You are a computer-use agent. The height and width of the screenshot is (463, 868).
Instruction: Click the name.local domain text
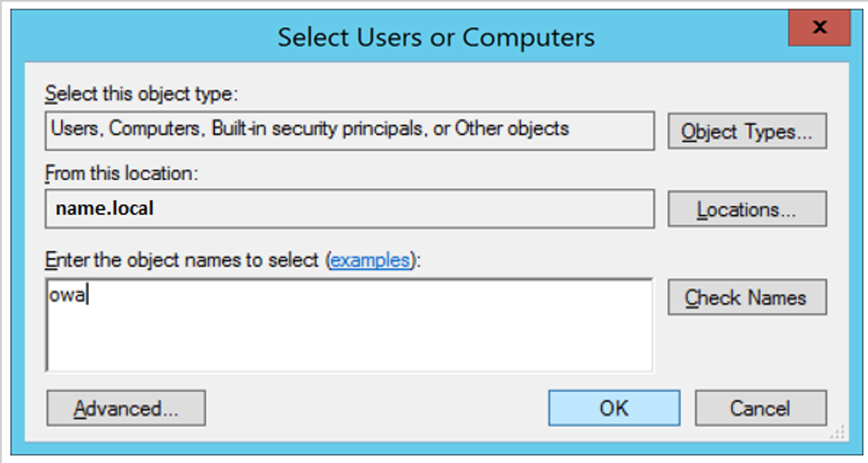105,209
